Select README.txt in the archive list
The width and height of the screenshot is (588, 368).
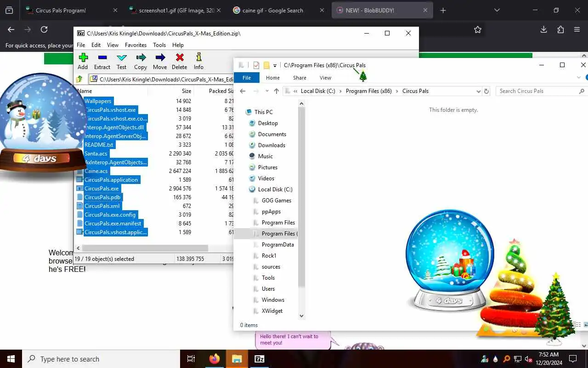point(99,145)
